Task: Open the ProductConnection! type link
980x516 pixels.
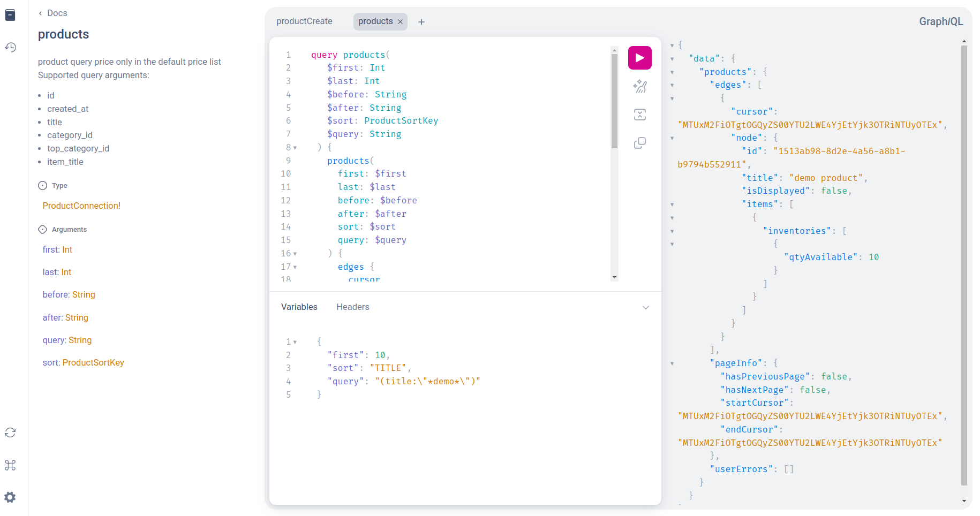Action: [x=81, y=206]
